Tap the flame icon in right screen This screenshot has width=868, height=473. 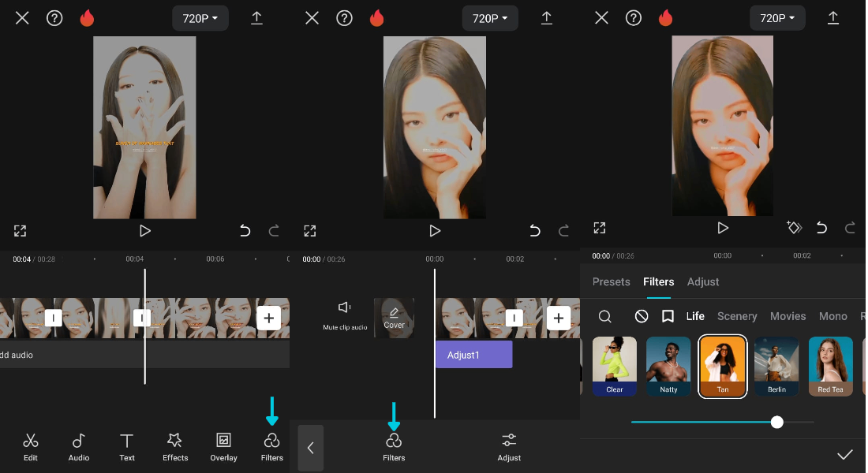[x=666, y=18]
